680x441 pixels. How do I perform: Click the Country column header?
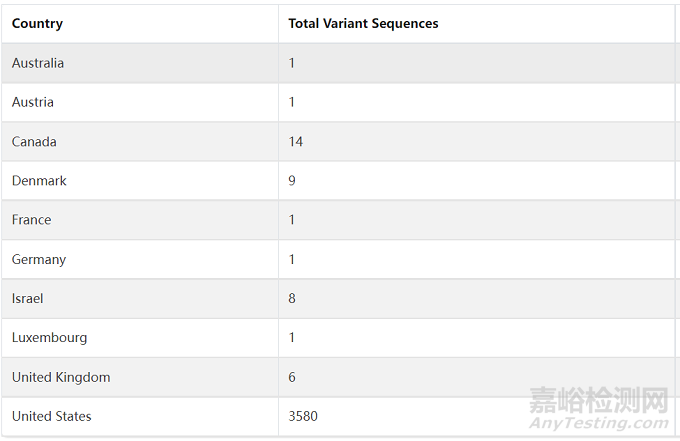coord(37,23)
